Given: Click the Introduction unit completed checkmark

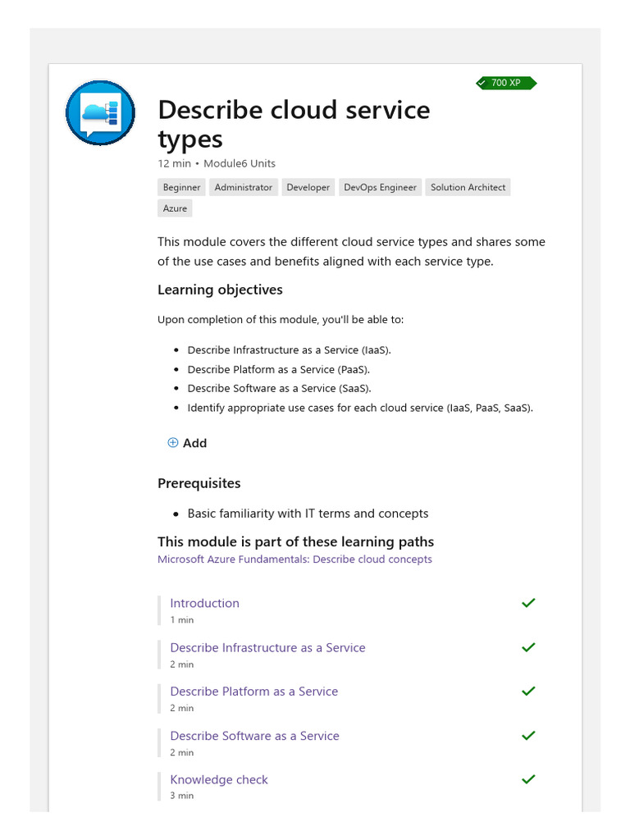Looking at the screenshot, I should (528, 603).
